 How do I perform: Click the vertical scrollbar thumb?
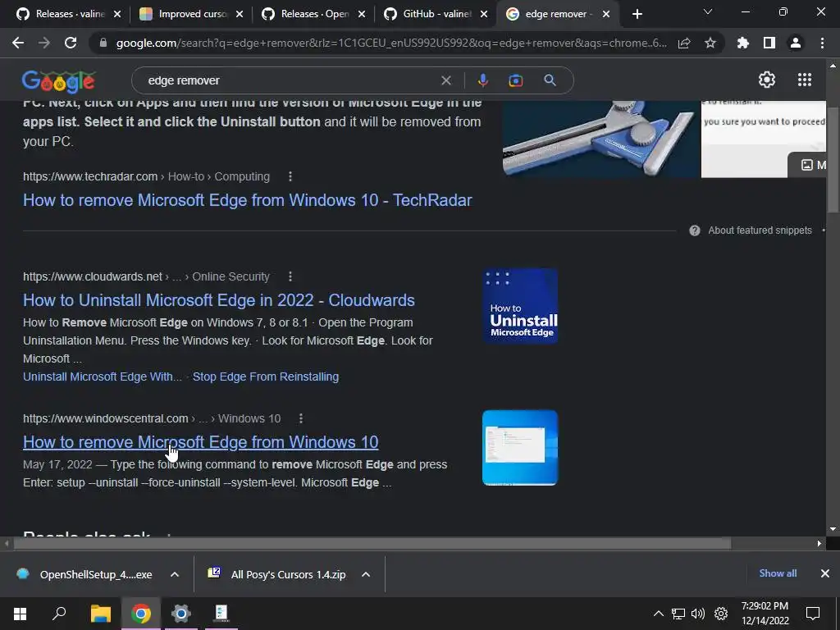point(833,159)
